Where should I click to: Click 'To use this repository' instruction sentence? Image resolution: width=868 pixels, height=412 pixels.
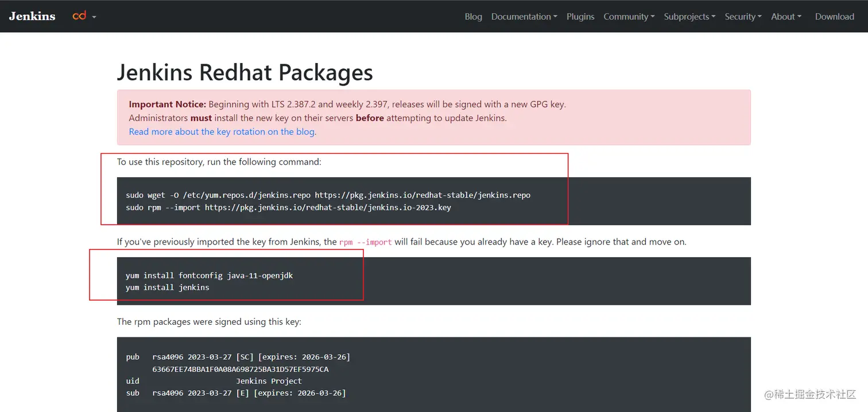(x=219, y=162)
